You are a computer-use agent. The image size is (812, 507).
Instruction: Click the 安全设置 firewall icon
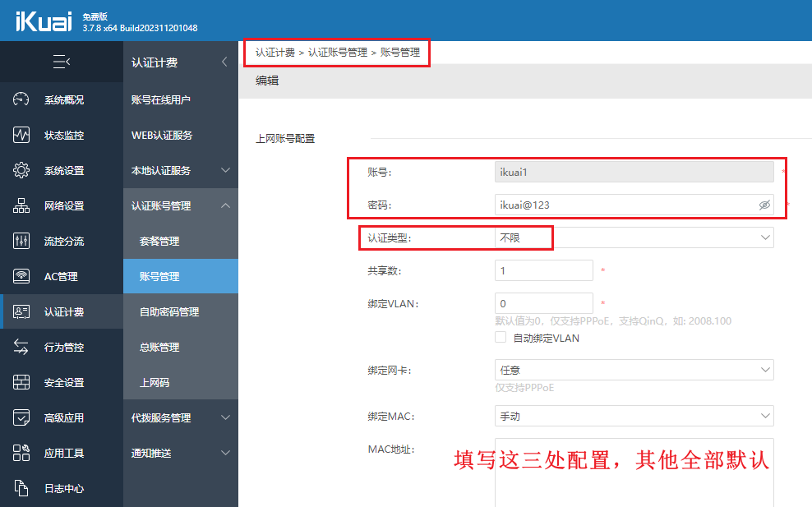(x=21, y=382)
